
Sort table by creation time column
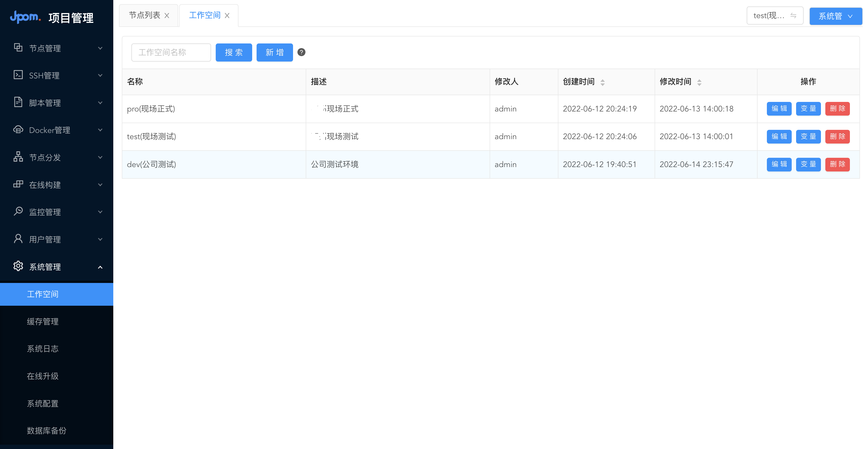click(602, 82)
